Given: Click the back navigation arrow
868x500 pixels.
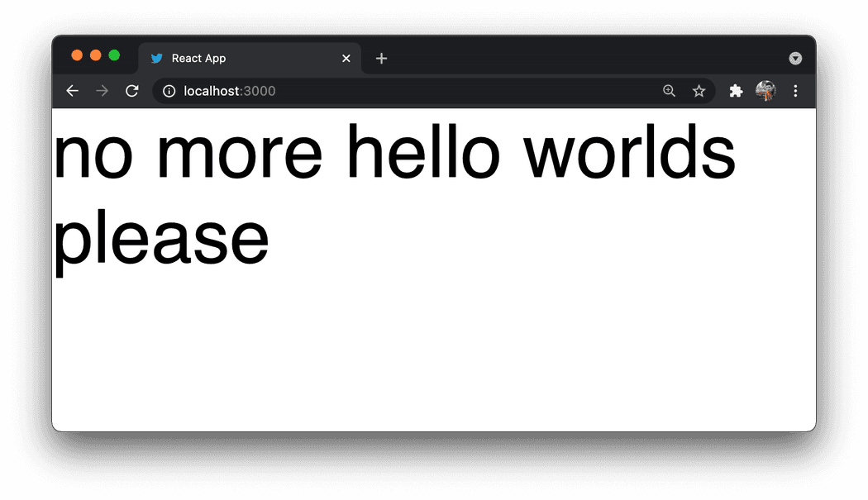Looking at the screenshot, I should [72, 91].
